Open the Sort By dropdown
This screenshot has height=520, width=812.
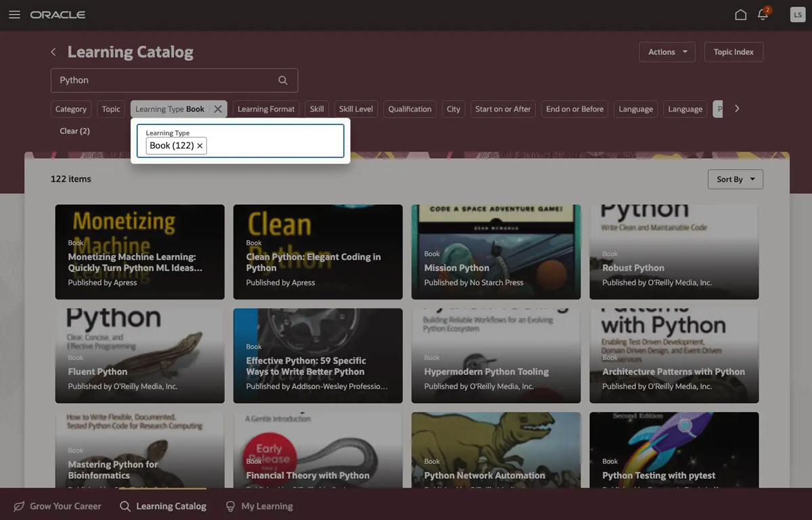point(735,179)
